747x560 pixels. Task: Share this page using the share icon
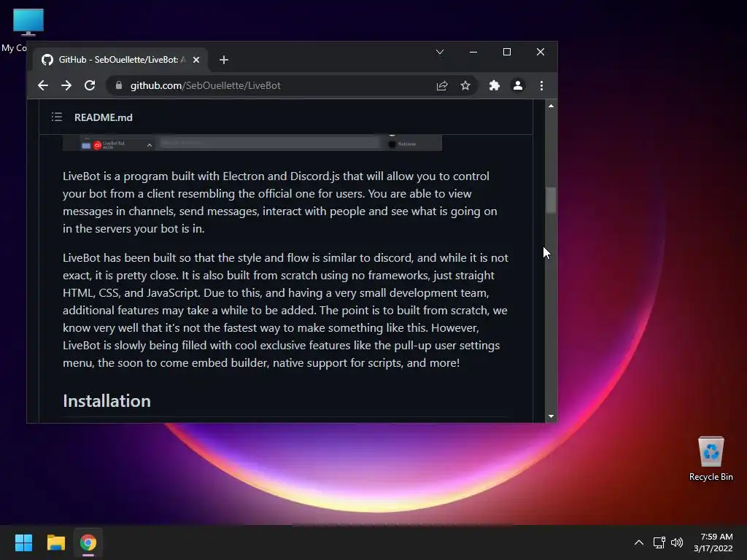442,86
